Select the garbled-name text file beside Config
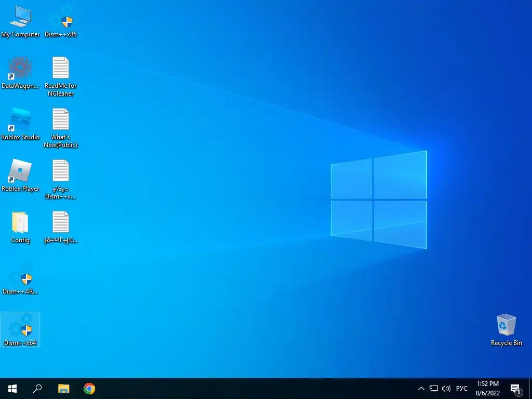Viewport: 532px width, 399px height. click(61, 227)
